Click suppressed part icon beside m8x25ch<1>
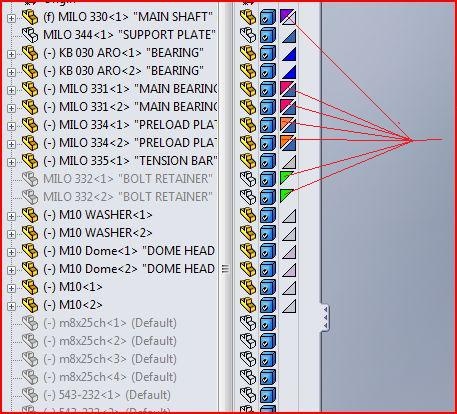The image size is (457, 414). pyautogui.click(x=30, y=323)
